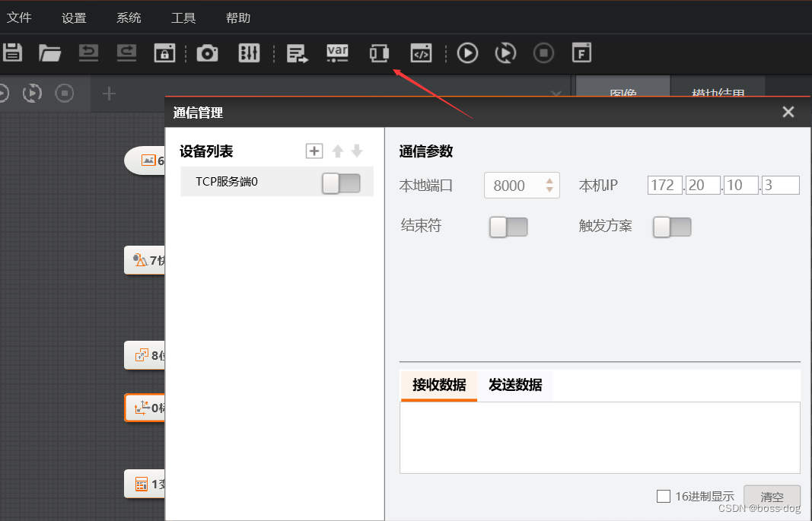Save the project via the Save icon
Screen dimensions: 812x521
[11, 52]
